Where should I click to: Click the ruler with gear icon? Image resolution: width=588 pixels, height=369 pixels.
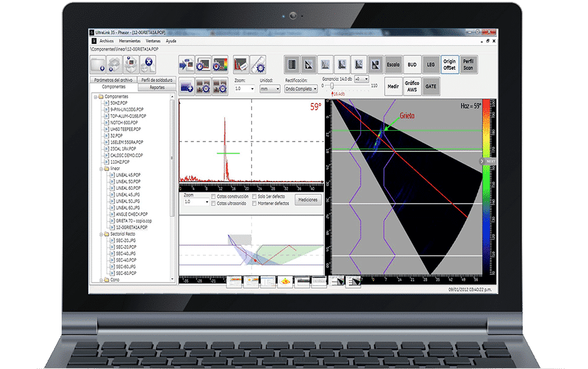coord(257,64)
